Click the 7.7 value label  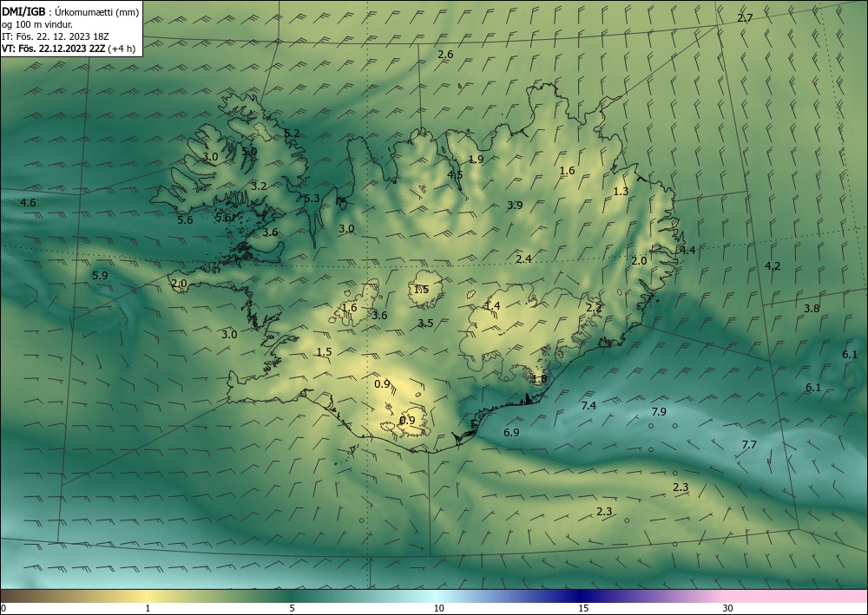pyautogui.click(x=748, y=445)
